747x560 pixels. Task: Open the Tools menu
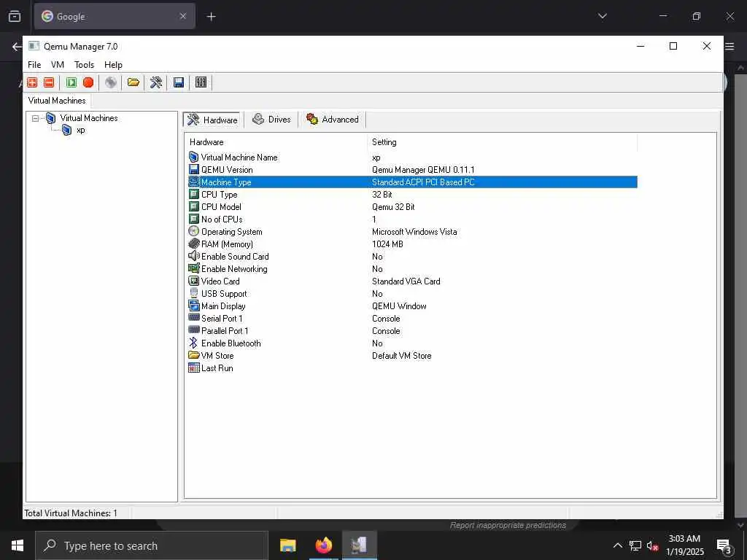(x=84, y=65)
